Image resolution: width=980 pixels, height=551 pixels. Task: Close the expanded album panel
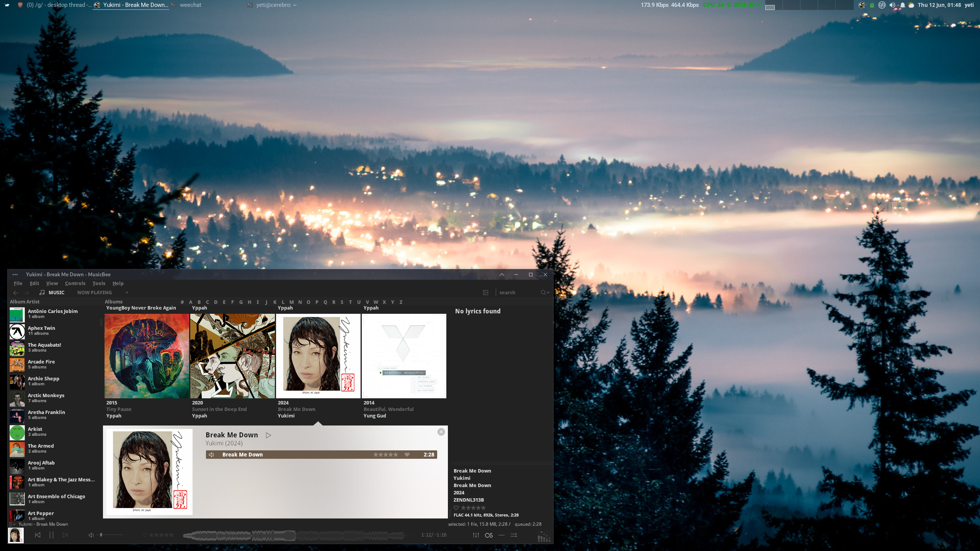(441, 432)
